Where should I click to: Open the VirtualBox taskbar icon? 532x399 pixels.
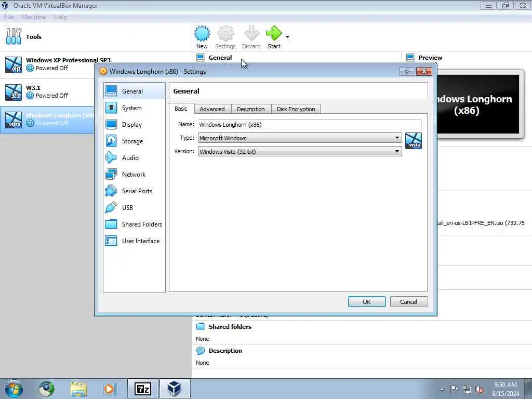coord(175,389)
